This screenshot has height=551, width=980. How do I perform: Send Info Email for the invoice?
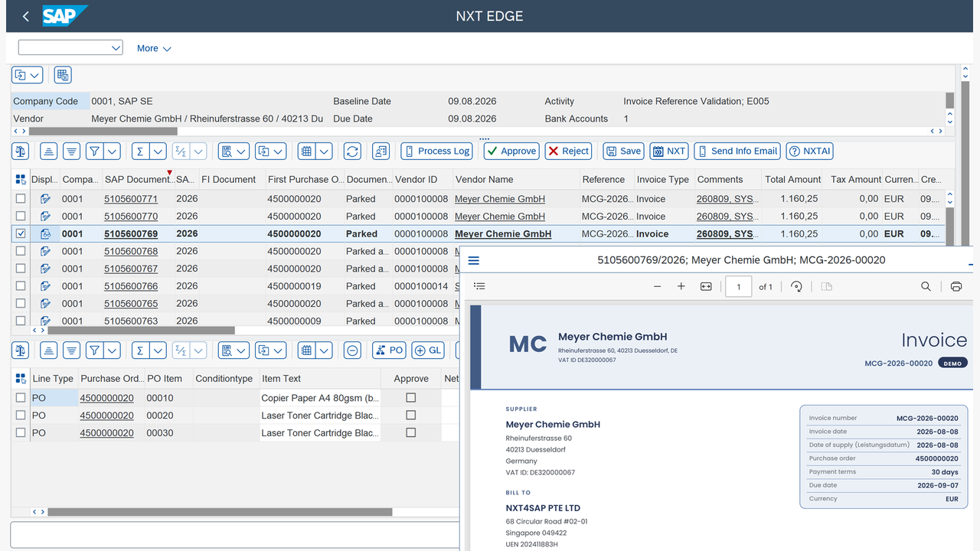click(x=737, y=152)
